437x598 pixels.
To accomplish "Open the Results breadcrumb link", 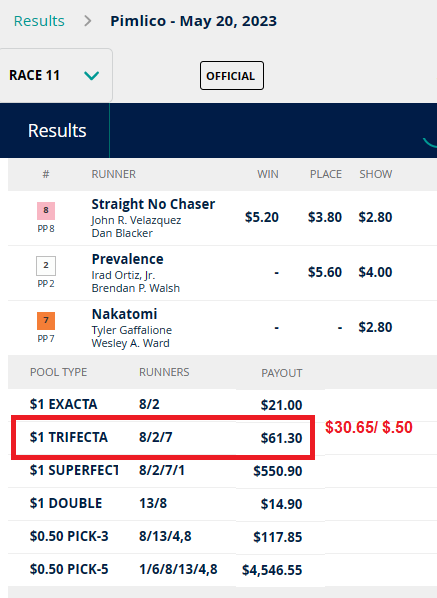I will coord(39,21).
